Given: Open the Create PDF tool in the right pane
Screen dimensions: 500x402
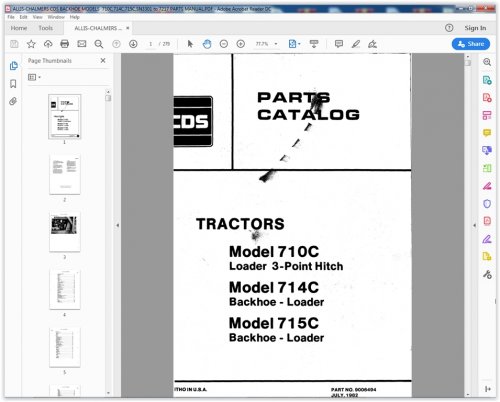Looking at the screenshot, I should (487, 98).
